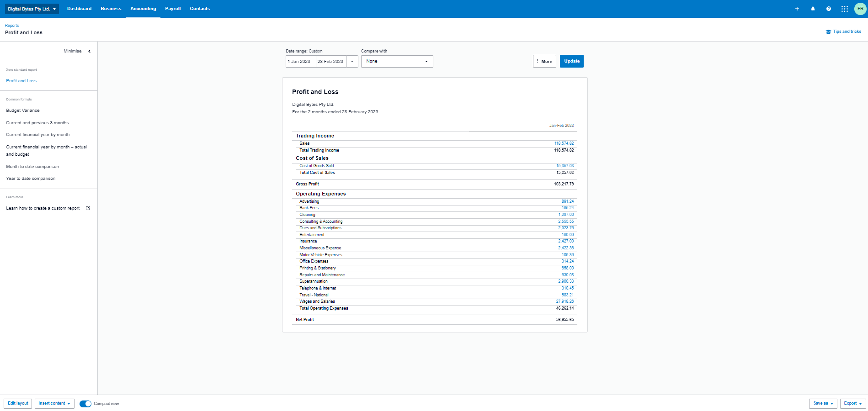The image size is (868, 411).
Task: Follow the Reports breadcrumb link
Action: coord(12,26)
